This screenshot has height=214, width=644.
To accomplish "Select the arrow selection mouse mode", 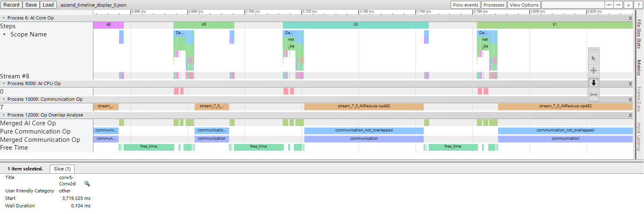I will click(x=593, y=58).
